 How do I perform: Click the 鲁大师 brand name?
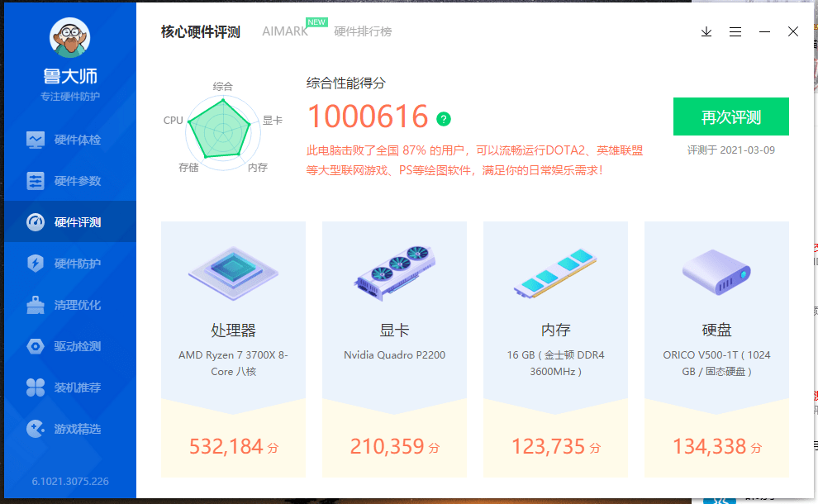[70, 76]
